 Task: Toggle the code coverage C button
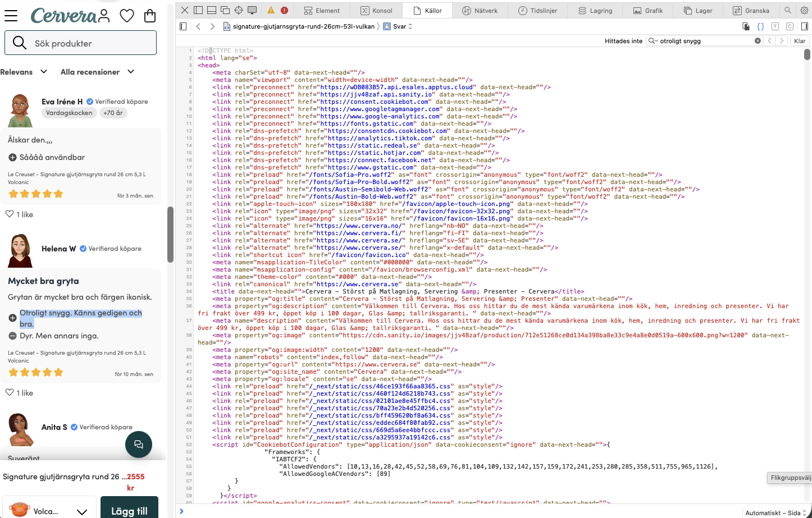coord(790,26)
